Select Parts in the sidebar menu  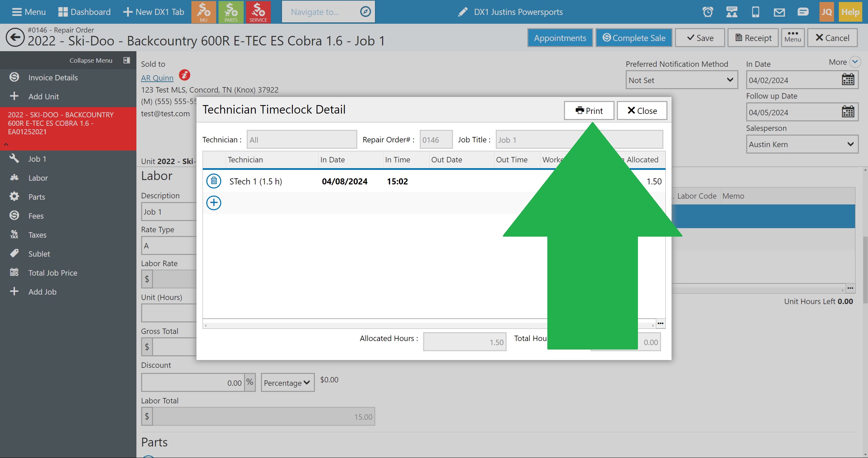[x=37, y=197]
